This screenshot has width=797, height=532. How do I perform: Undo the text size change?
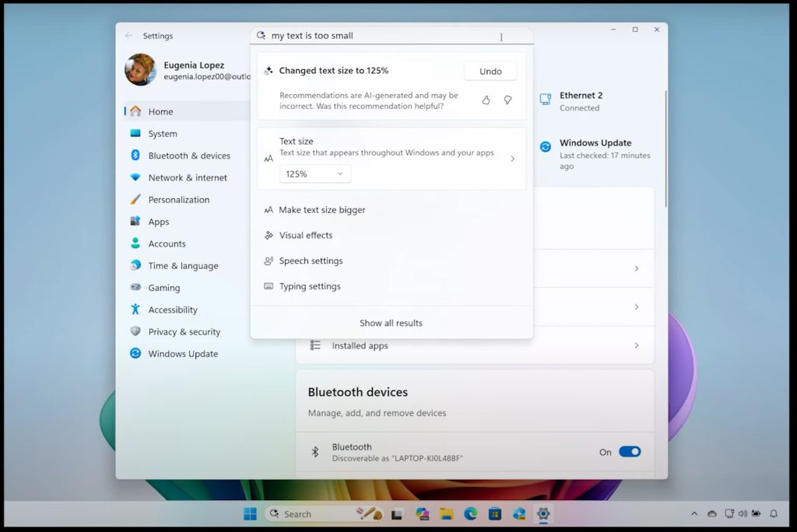click(490, 72)
